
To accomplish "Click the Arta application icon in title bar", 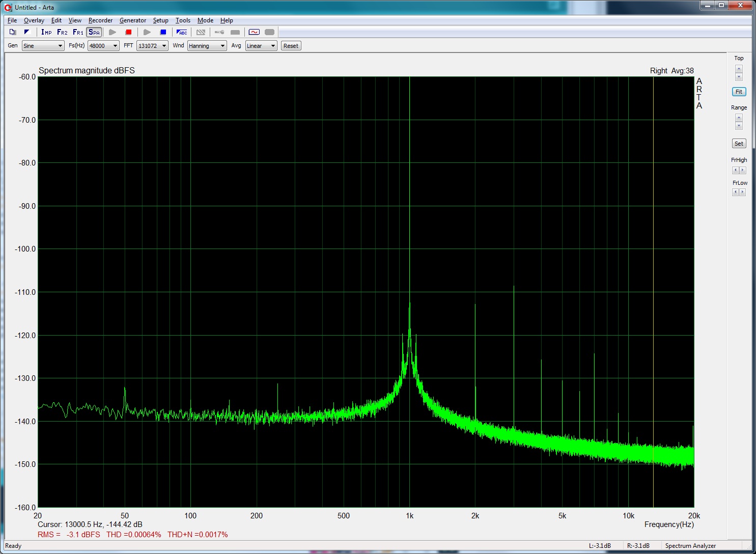I will 8,7.
